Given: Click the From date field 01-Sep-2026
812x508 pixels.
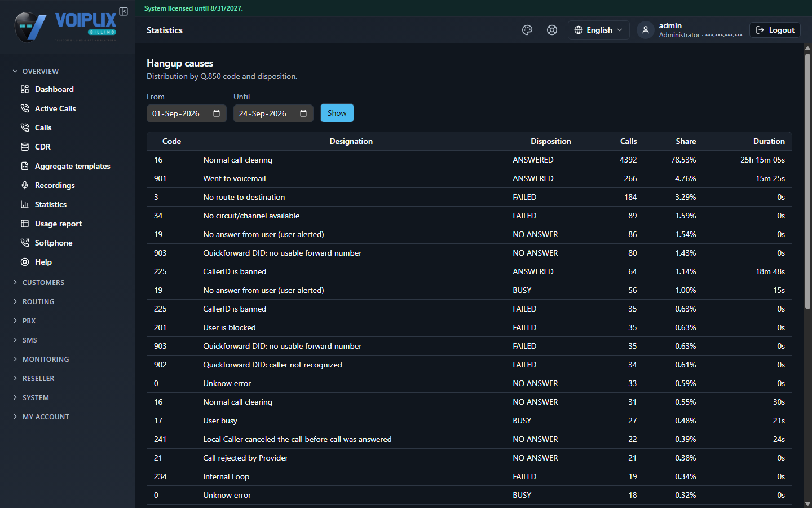Looking at the screenshot, I should (187, 113).
